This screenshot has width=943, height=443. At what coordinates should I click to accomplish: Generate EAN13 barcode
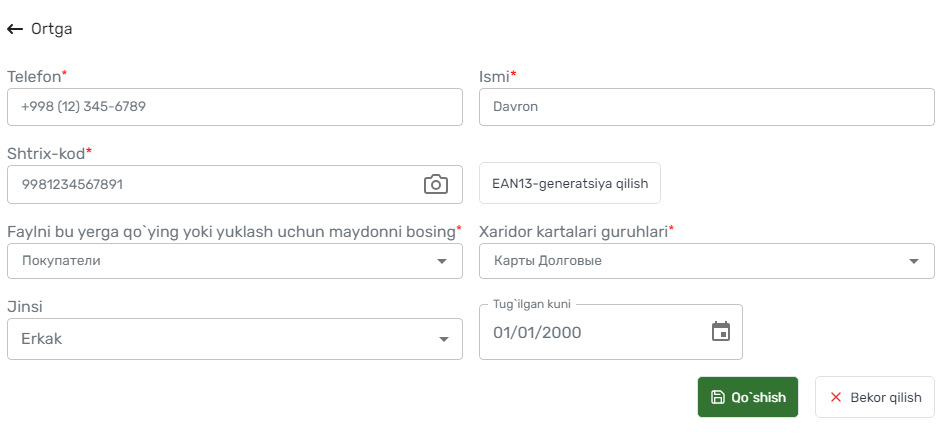[570, 183]
